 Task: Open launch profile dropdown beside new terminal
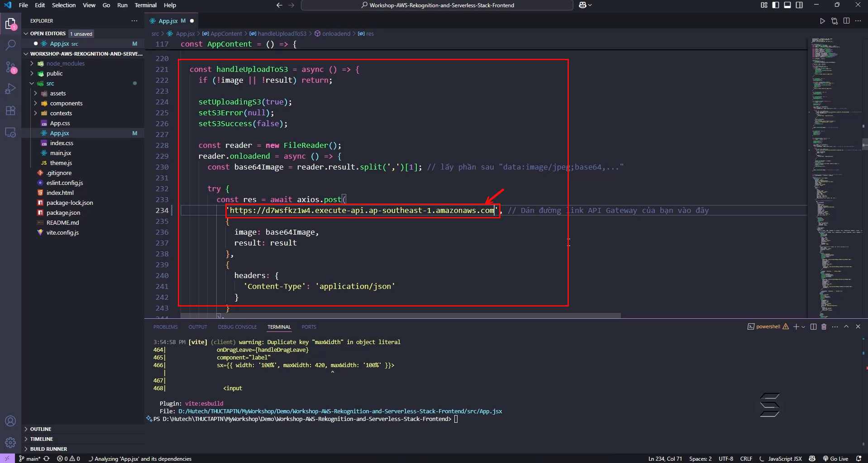pos(803,326)
